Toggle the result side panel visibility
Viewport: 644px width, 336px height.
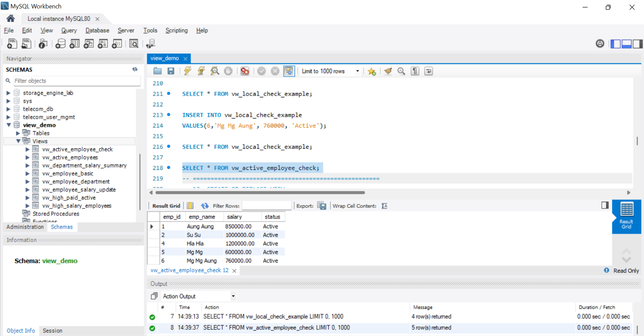(x=605, y=205)
